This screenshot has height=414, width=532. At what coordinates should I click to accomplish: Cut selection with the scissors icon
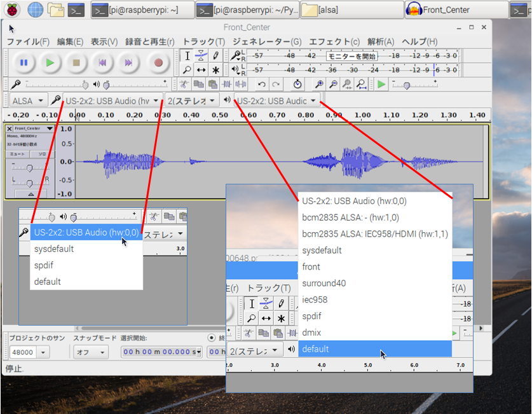pos(184,84)
